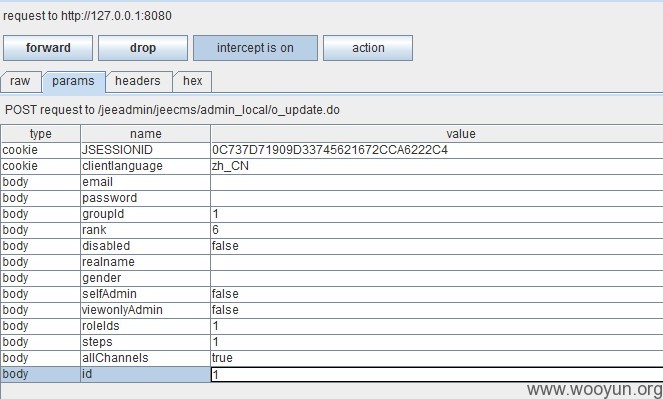
Task: Edit the allChannels value true
Action: click(x=437, y=359)
